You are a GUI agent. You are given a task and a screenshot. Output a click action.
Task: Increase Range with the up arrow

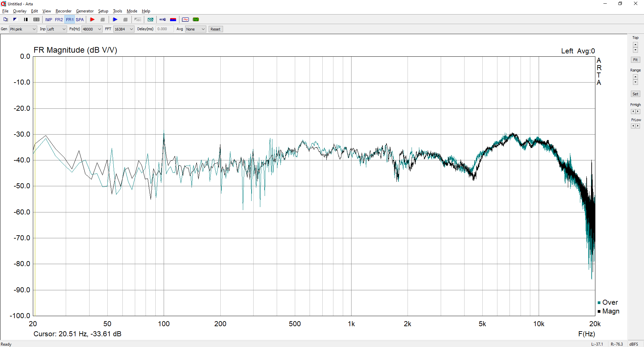coord(635,77)
